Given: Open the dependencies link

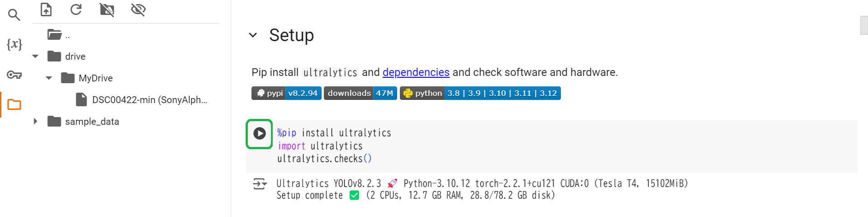Looking at the screenshot, I should 416,72.
